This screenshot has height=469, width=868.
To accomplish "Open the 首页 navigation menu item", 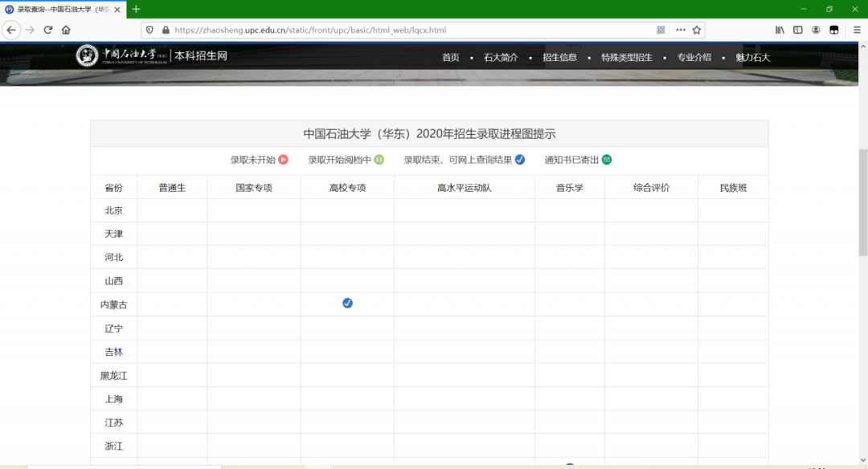I will pyautogui.click(x=451, y=58).
